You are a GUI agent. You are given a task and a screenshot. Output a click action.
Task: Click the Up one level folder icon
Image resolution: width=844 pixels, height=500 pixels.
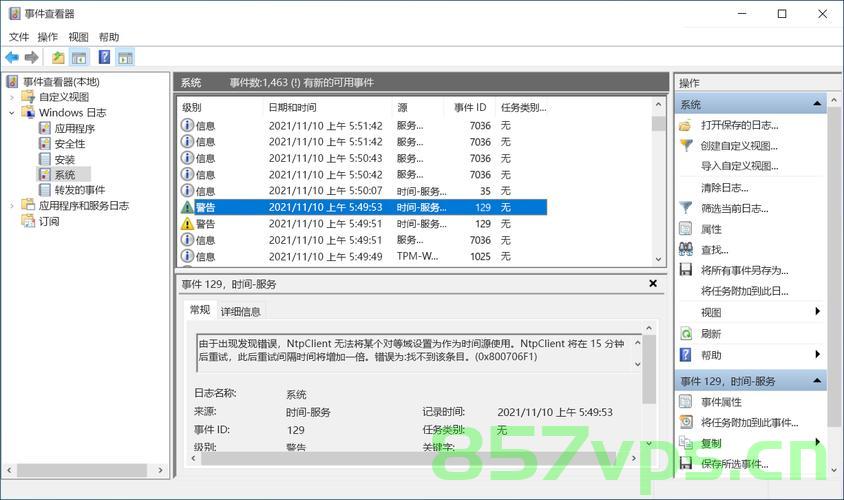click(58, 57)
